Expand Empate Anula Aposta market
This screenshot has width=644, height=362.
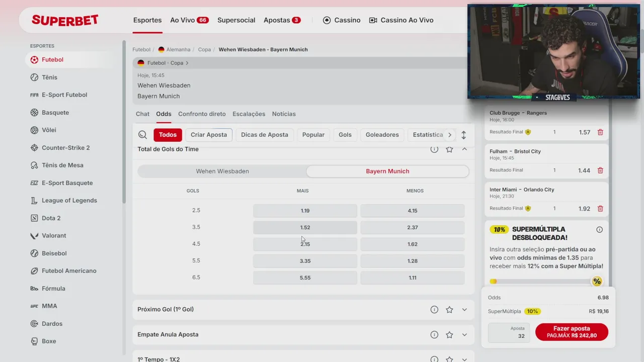[464, 335]
